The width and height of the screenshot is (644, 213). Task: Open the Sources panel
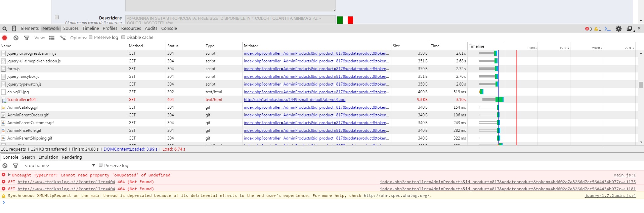pos(71,29)
